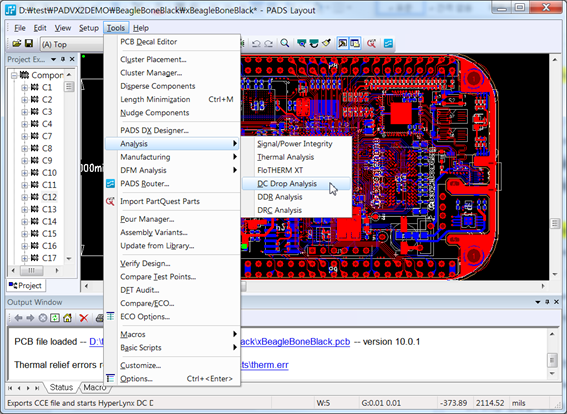This screenshot has width=567, height=414.
Task: Select the Zoom magnifier toolbar icon
Action: click(285, 43)
